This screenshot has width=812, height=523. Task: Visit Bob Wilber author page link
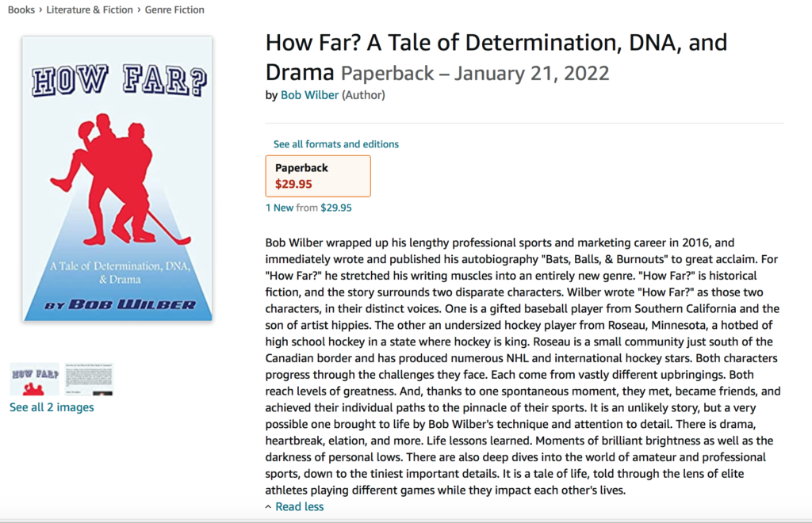click(309, 95)
